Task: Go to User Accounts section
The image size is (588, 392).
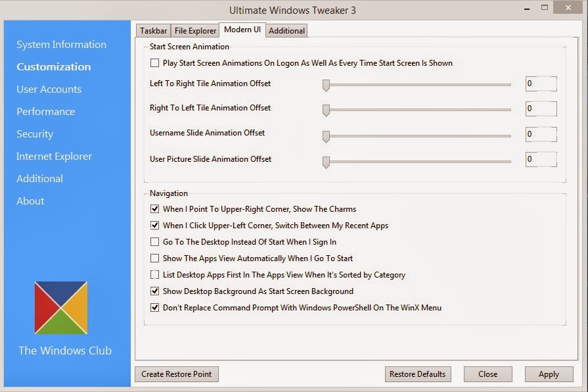Action: 49,89
